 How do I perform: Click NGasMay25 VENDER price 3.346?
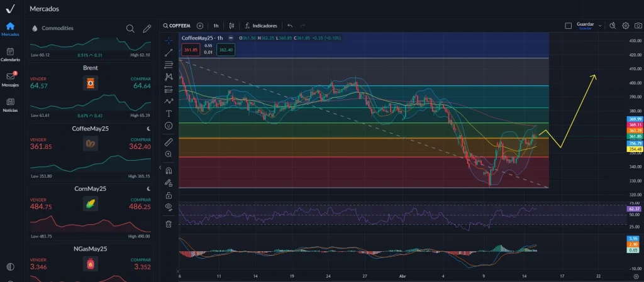[x=38, y=267]
